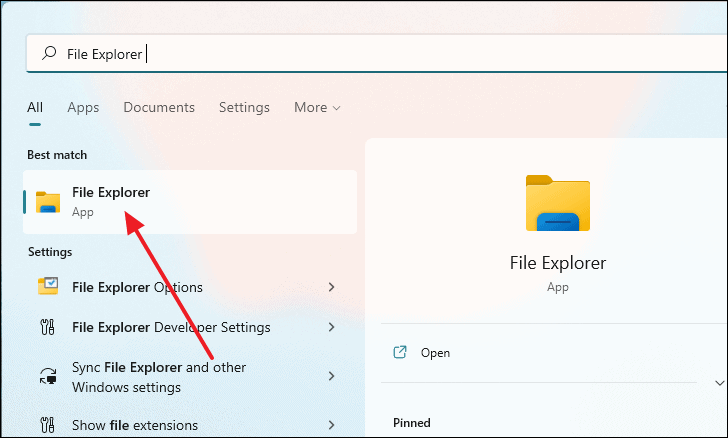Click the Open external-link icon
Viewport: 728px width, 438px height.
tap(400, 352)
